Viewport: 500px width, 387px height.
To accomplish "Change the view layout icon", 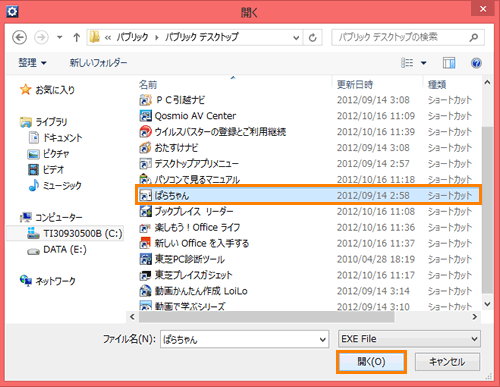I will click(407, 63).
